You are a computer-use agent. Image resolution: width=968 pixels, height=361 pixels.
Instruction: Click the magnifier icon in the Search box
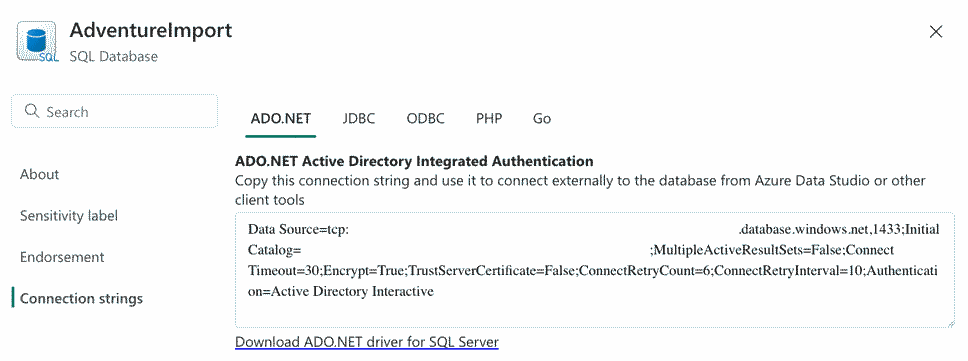tap(31, 112)
